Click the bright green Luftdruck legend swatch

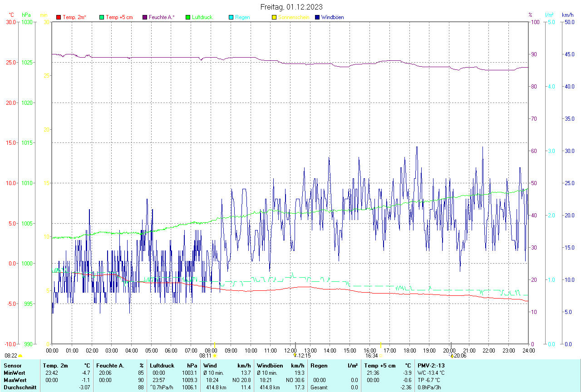(x=188, y=17)
